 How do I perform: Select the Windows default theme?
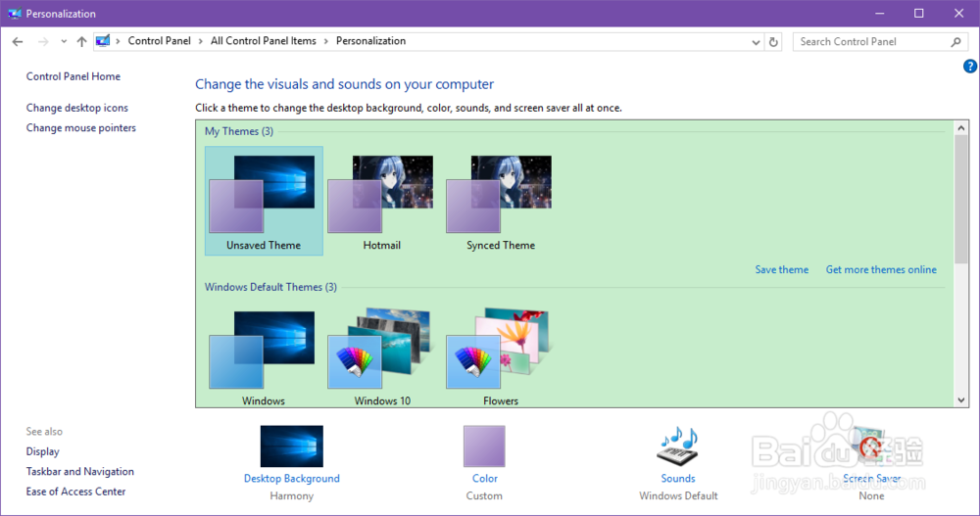(264, 357)
